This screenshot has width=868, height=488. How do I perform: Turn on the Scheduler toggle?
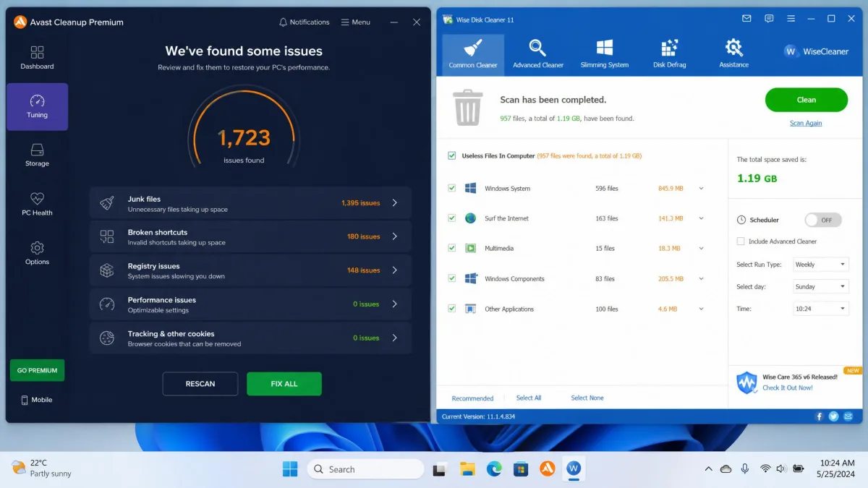(x=823, y=220)
